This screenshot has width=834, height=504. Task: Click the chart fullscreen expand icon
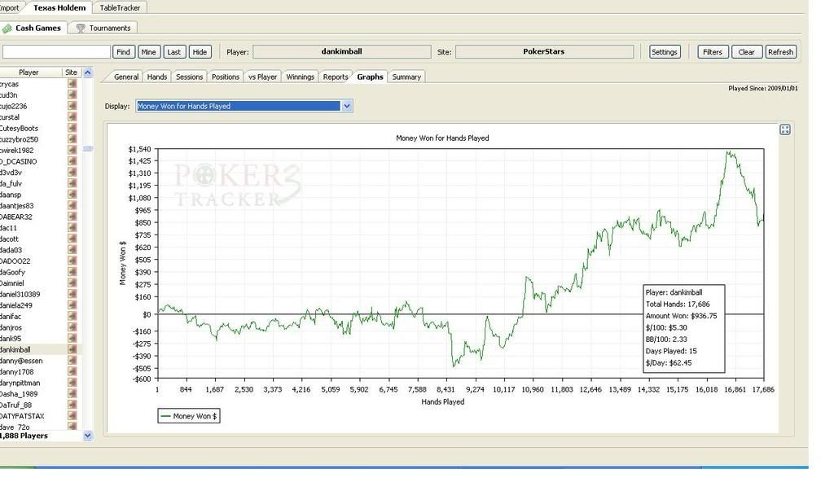[784, 129]
